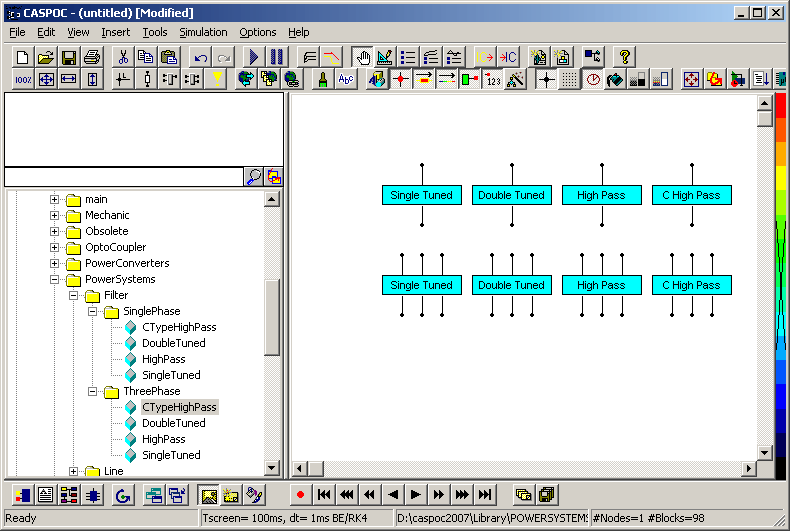Image resolution: width=790 pixels, height=531 pixels.
Task: Expand the PowerConverters folder
Action: click(54, 263)
